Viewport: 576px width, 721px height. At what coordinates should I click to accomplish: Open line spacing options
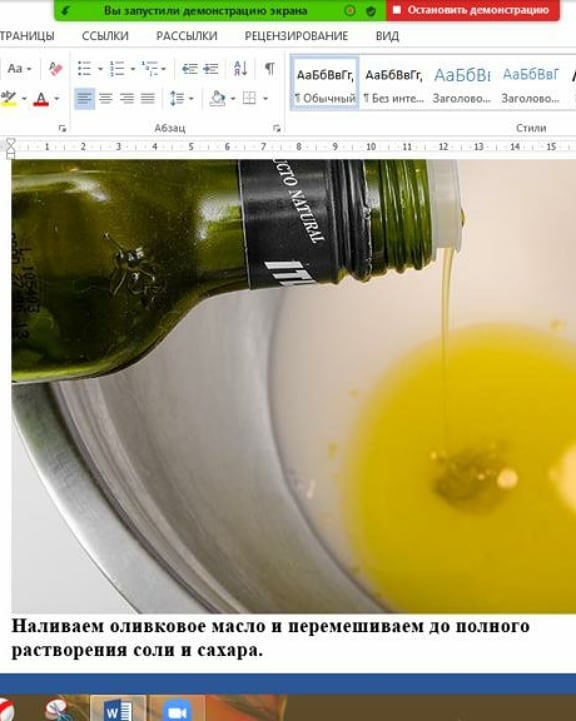coord(177,98)
